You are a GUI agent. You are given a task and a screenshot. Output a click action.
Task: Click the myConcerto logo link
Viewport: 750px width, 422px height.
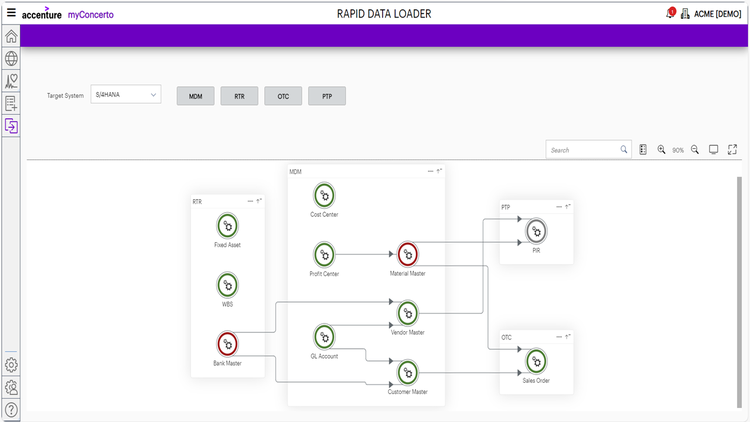click(90, 15)
